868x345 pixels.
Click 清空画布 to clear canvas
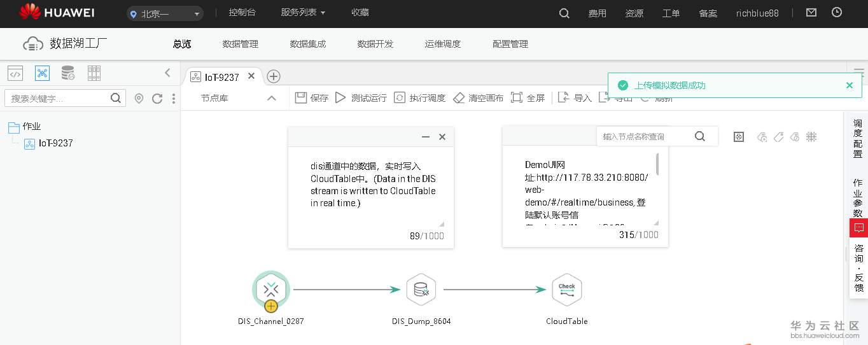click(479, 98)
